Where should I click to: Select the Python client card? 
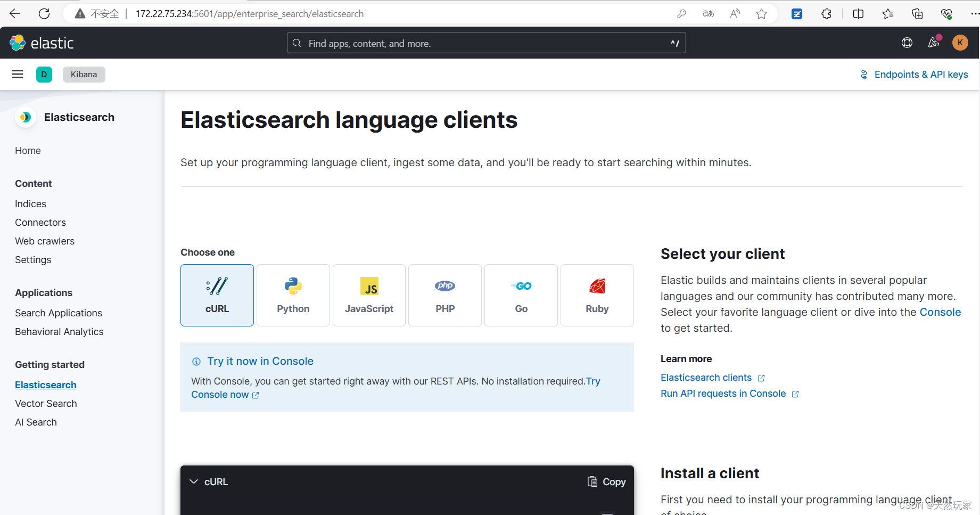[293, 295]
